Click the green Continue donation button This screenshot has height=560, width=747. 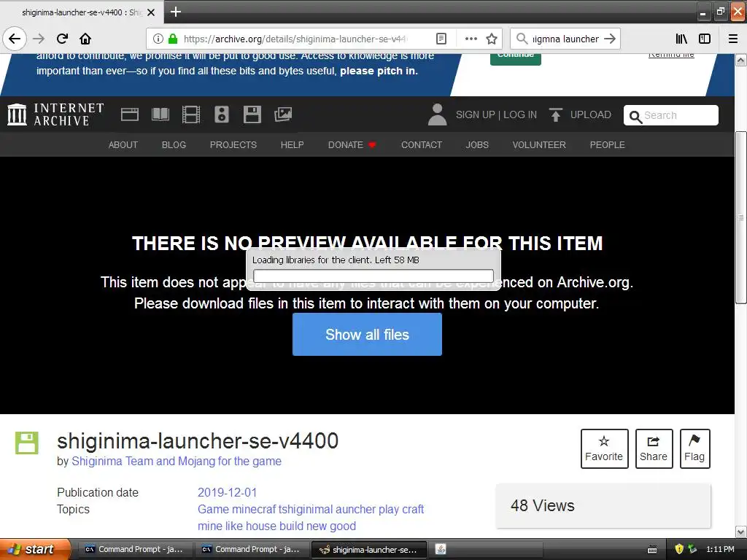[516, 58]
